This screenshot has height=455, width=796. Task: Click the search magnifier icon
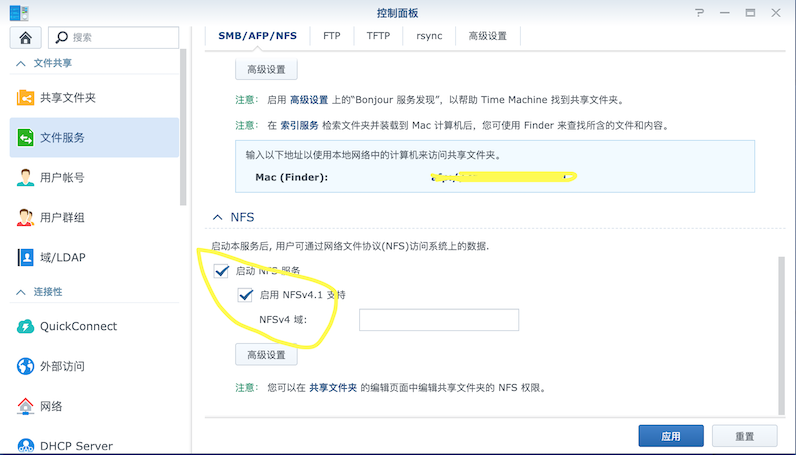tap(61, 37)
